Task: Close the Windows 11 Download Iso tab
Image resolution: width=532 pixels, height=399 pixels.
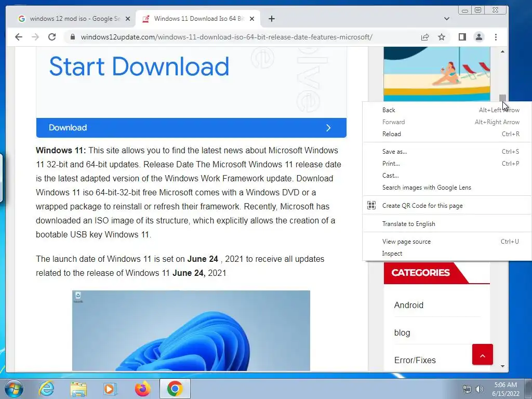Action: point(252,19)
